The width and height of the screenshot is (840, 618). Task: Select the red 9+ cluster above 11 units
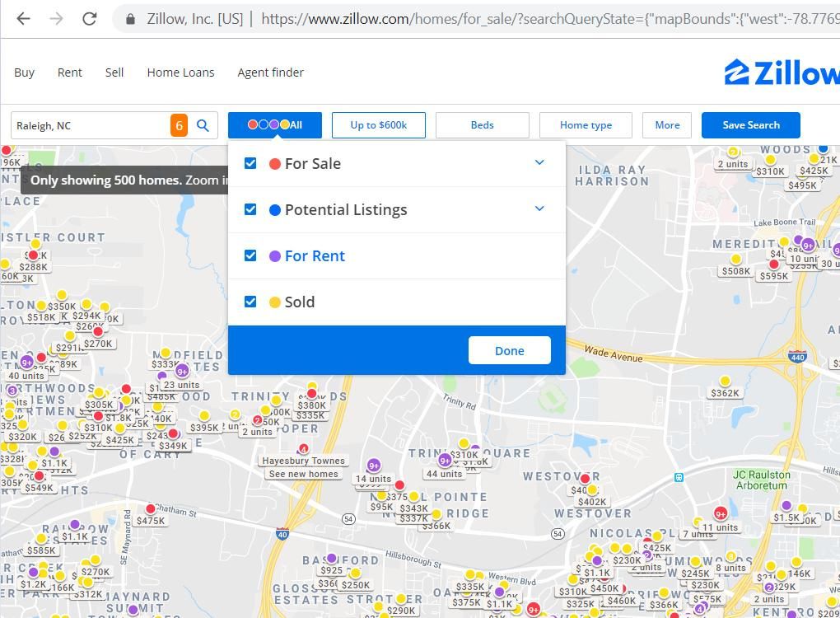(721, 514)
